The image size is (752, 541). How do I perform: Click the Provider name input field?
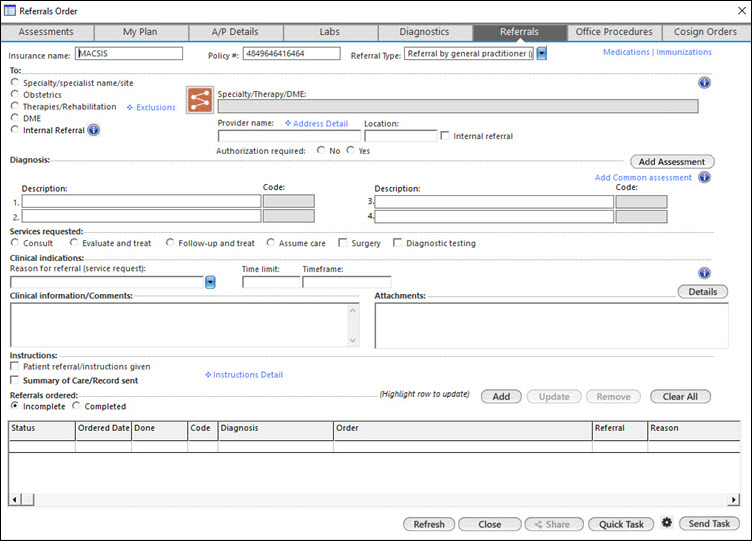click(289, 136)
